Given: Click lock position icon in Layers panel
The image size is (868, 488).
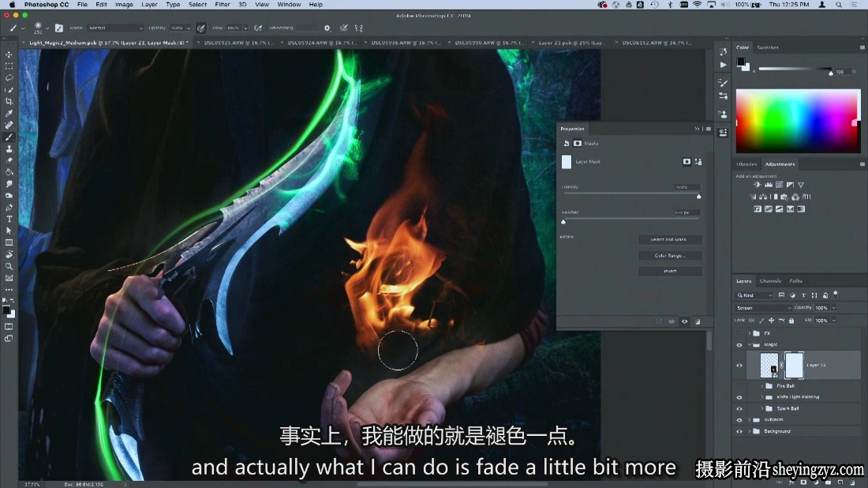Looking at the screenshot, I should click(x=771, y=320).
